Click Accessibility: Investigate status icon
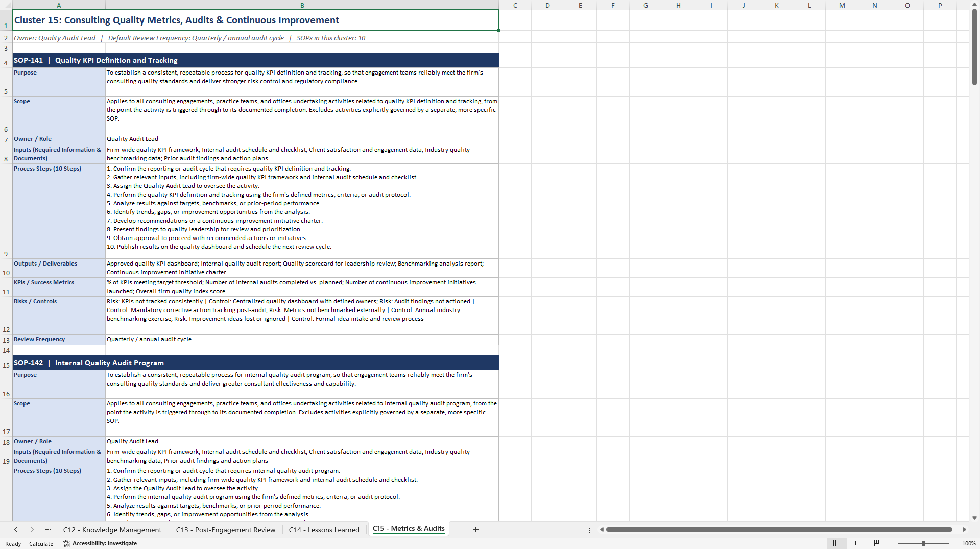This screenshot has height=549, width=980. click(66, 543)
